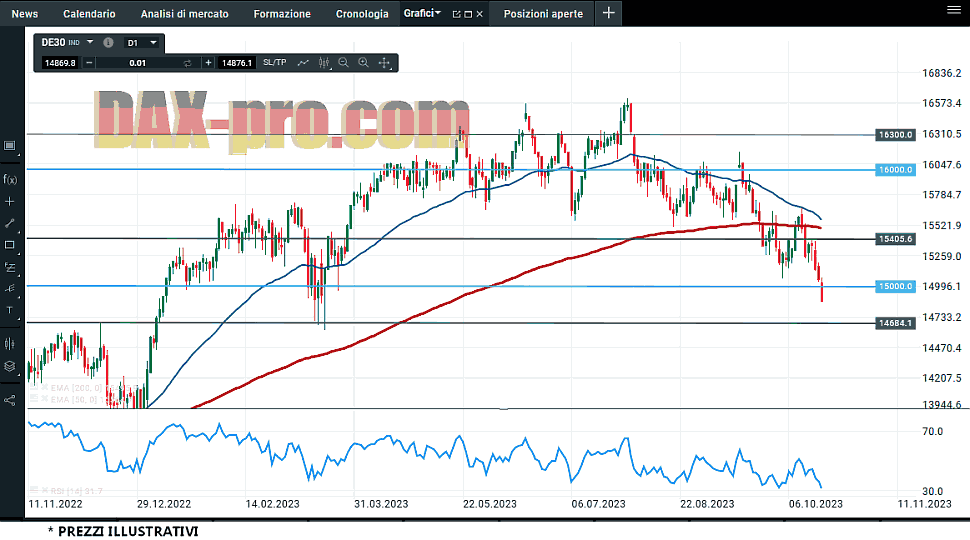Image resolution: width=970 pixels, height=540 pixels.
Task: Detach the Grafici panel with the pop-out icon
Action: [x=457, y=14]
